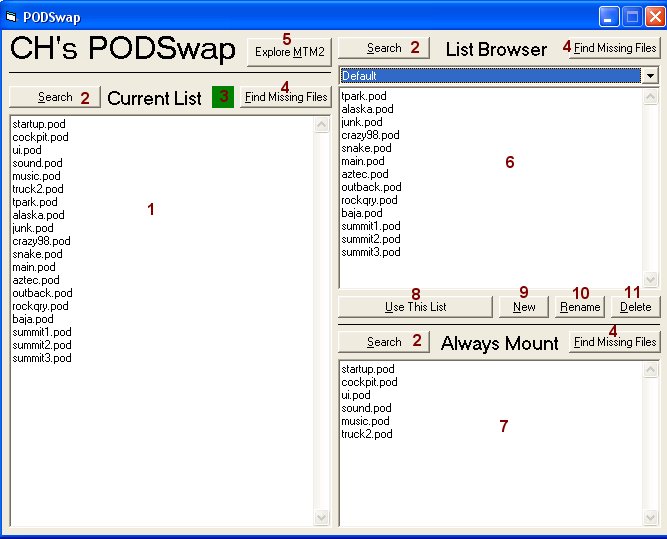Select startup.pod in Current List

coord(39,124)
